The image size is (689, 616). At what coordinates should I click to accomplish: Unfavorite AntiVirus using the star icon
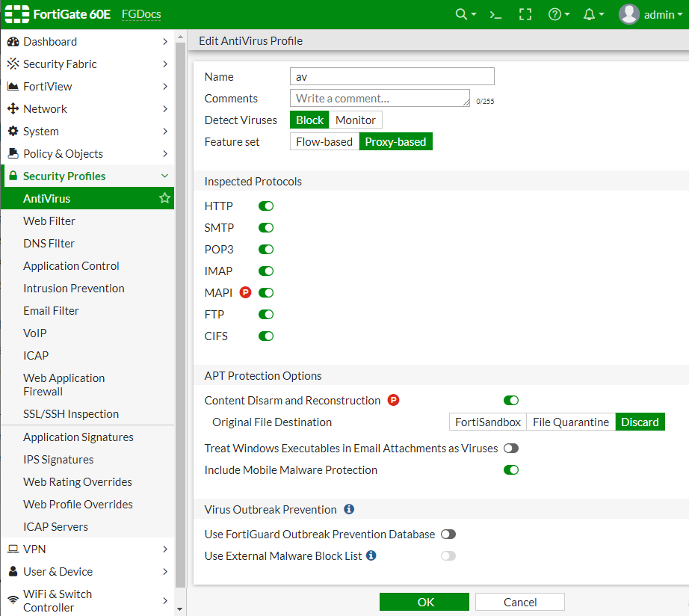point(164,198)
